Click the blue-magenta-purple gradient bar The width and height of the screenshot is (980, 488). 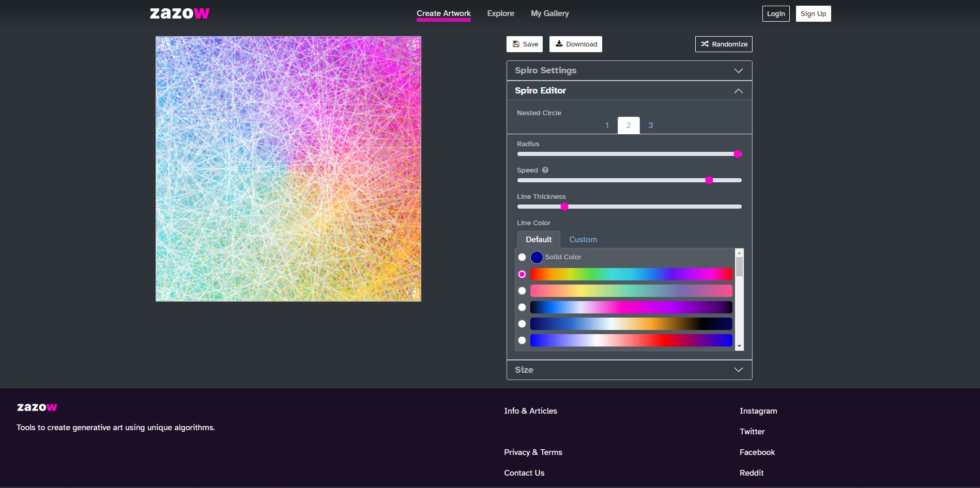click(631, 307)
